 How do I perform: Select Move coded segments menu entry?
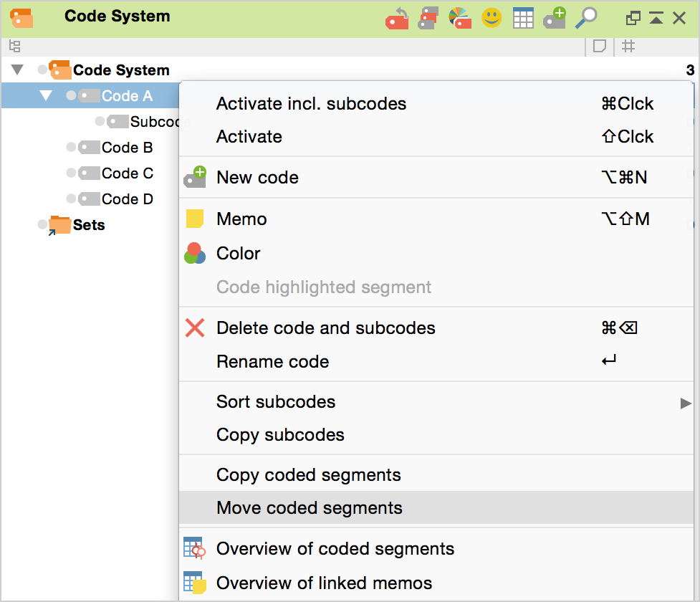(x=310, y=508)
